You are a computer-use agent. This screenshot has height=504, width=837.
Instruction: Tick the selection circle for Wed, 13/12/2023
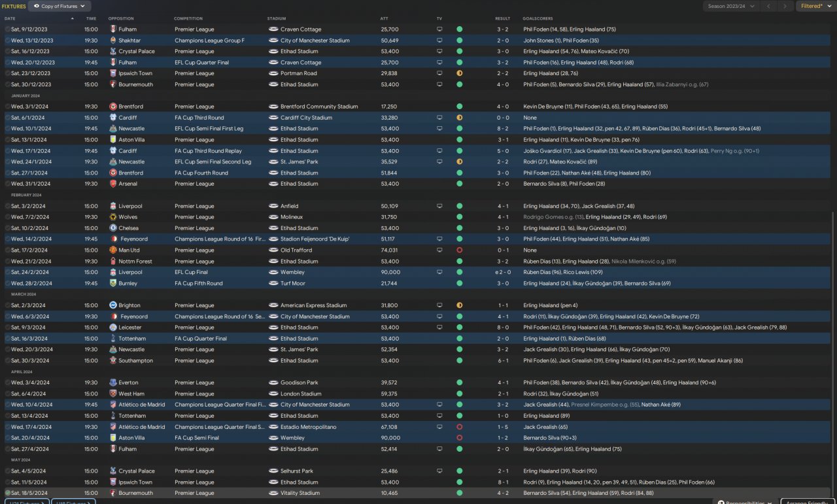[7, 41]
